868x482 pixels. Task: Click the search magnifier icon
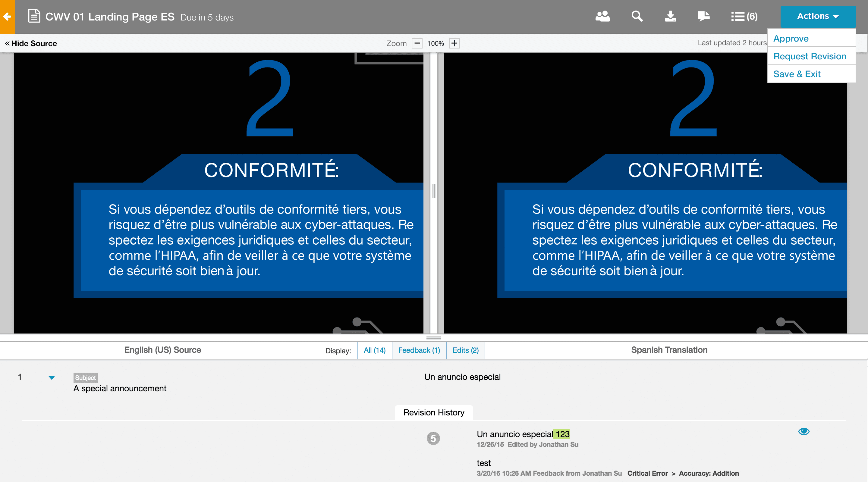click(637, 17)
